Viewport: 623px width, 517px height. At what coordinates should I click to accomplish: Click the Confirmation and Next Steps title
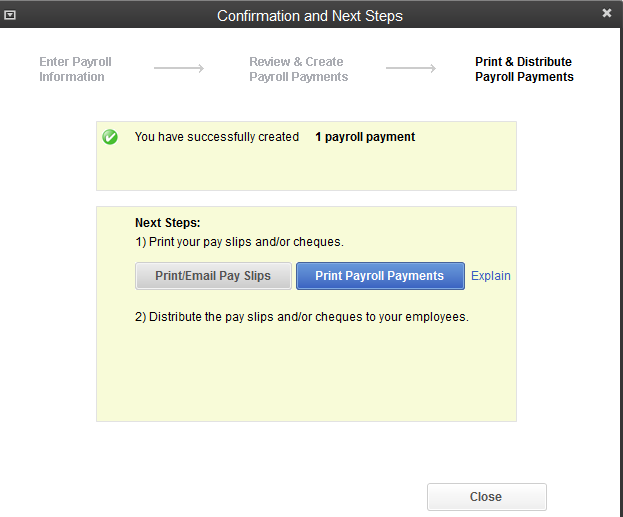310,16
